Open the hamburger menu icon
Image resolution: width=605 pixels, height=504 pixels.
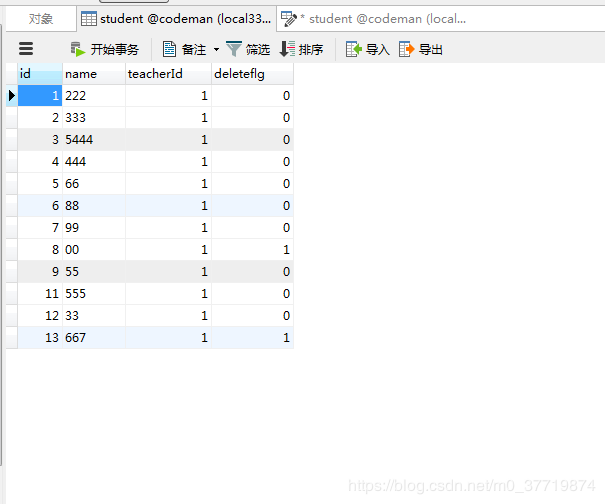coord(26,49)
